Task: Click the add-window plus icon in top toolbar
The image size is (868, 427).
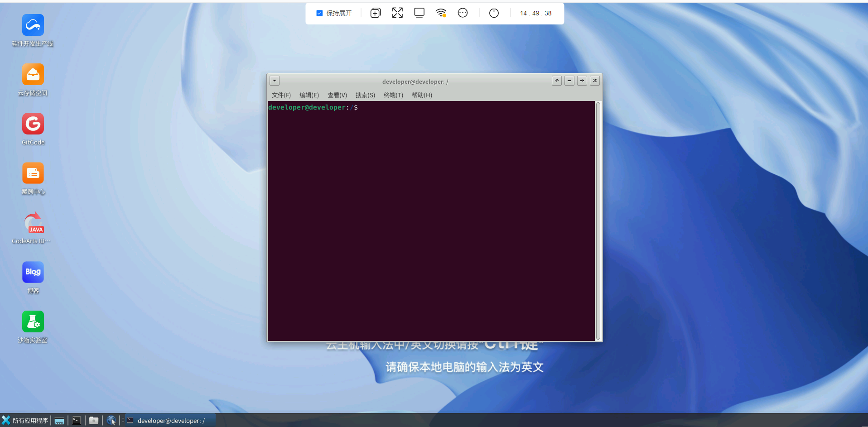Action: (376, 13)
